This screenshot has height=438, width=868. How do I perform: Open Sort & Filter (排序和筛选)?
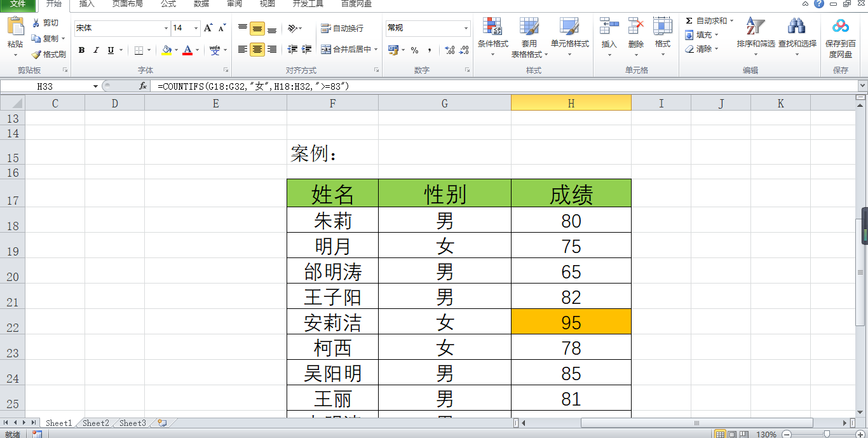click(756, 37)
